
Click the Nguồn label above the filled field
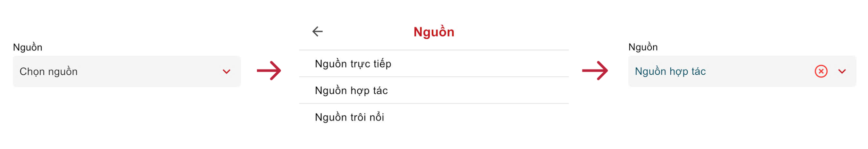click(643, 47)
